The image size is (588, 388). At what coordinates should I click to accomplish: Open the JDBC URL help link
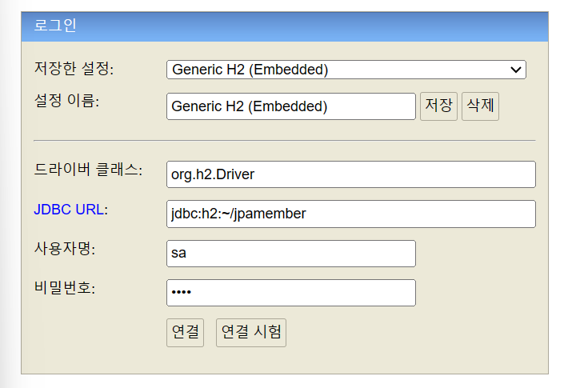[x=69, y=210]
